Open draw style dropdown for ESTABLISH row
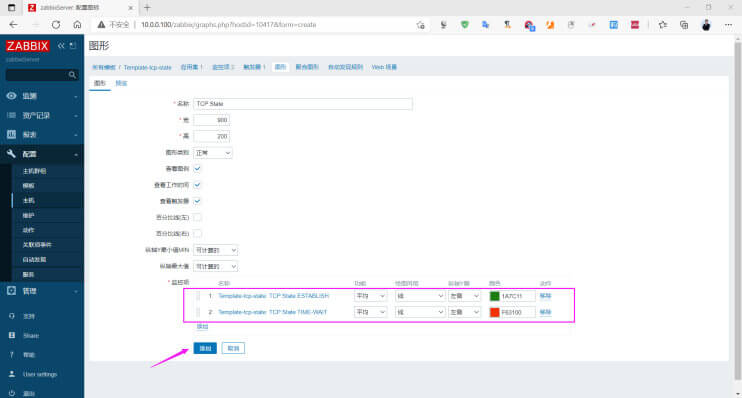Viewport: 742px width, 398px height. pos(420,296)
